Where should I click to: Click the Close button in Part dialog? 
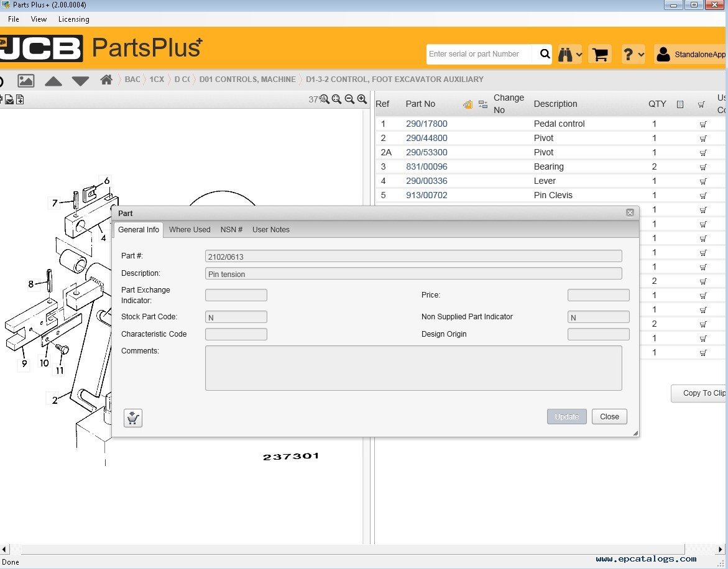tap(609, 416)
